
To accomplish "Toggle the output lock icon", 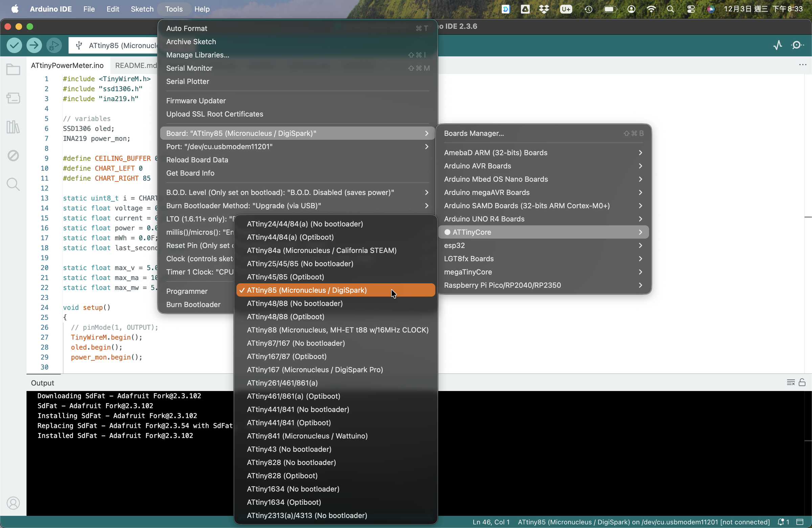I will click(802, 382).
